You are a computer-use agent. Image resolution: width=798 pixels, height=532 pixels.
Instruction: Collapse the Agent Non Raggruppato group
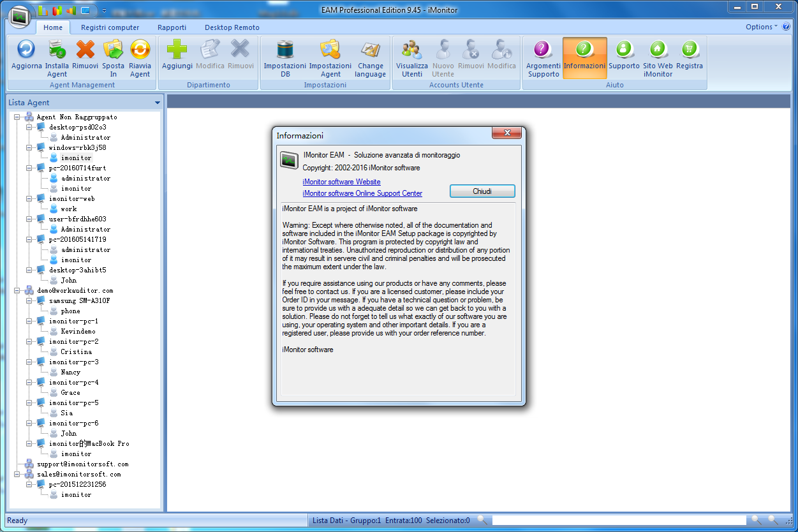point(17,117)
